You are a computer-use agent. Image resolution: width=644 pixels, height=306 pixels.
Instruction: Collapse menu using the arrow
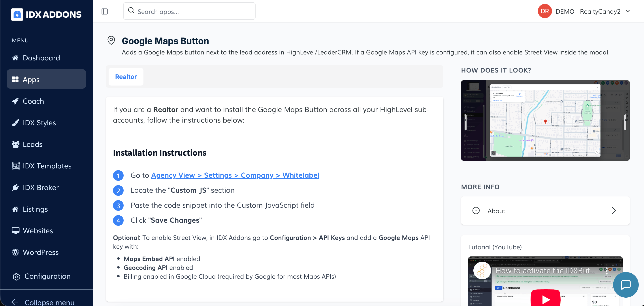15,302
